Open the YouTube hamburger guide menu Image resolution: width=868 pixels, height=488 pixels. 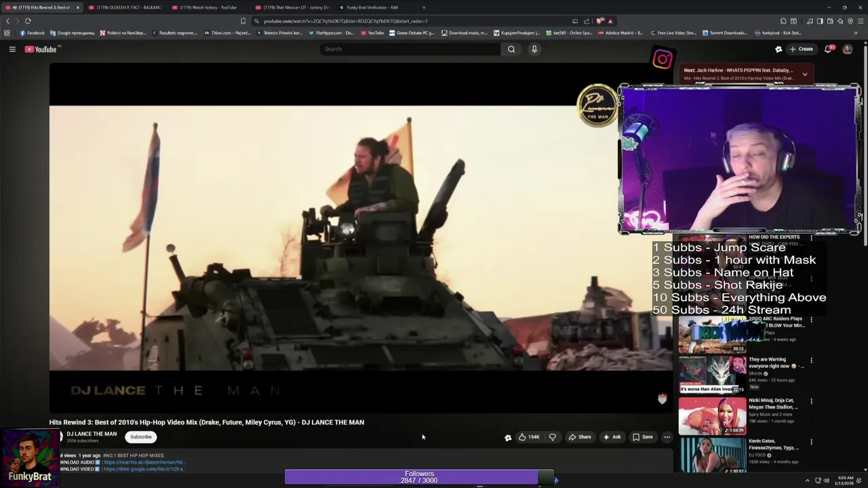point(12,49)
